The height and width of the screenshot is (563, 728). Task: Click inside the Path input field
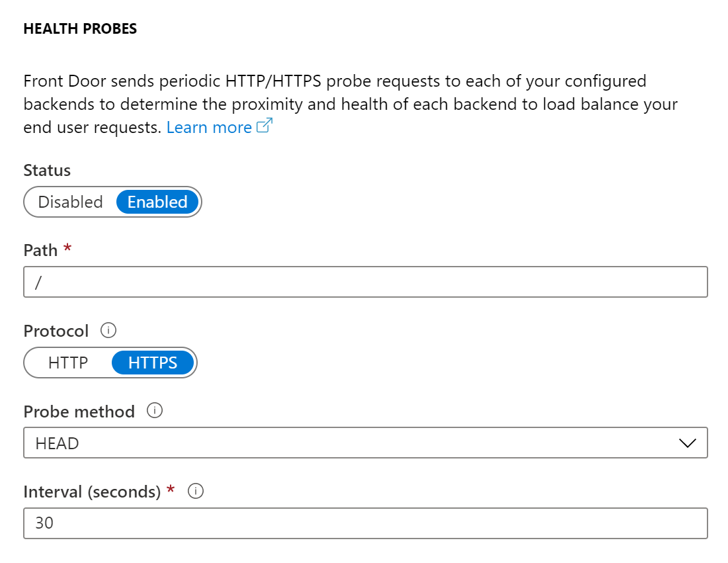(x=365, y=282)
